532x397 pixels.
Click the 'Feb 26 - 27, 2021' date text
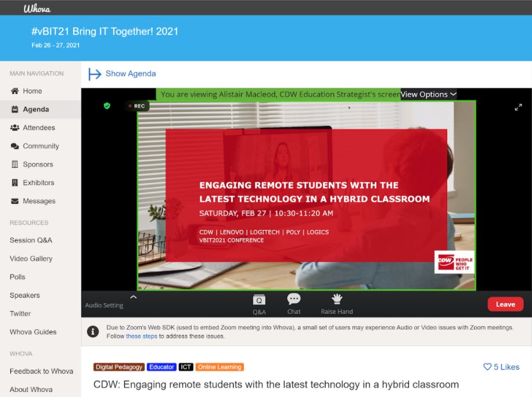point(56,45)
